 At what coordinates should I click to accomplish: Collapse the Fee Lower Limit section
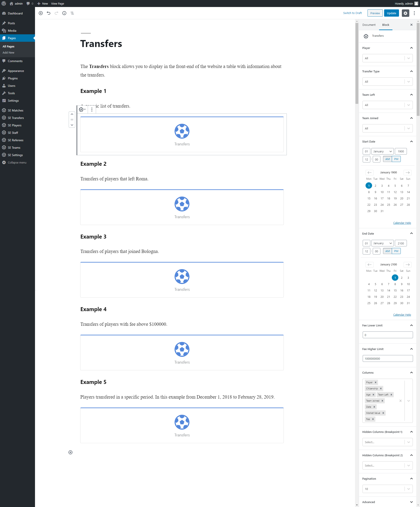[411, 326]
